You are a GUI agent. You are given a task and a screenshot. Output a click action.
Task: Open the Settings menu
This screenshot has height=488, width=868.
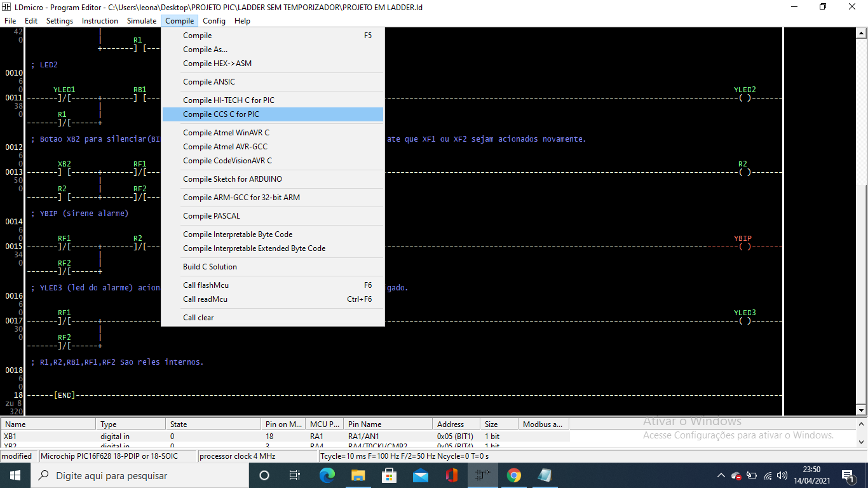[60, 21]
